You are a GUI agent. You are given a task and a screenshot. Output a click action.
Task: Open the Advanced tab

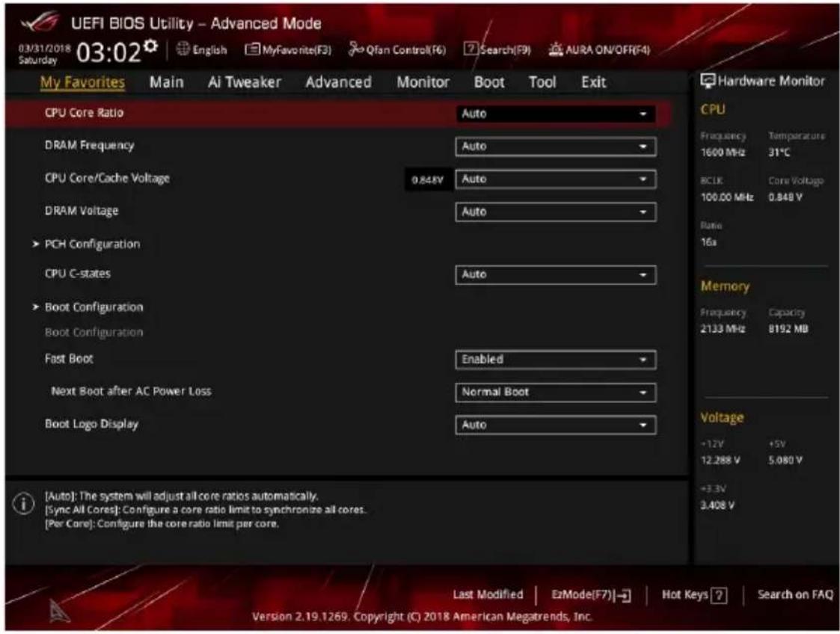coord(338,82)
